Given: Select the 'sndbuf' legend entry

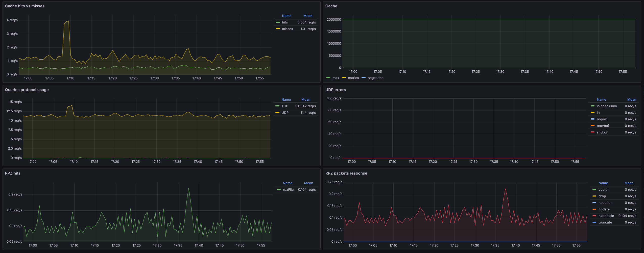Looking at the screenshot, I should point(602,132).
